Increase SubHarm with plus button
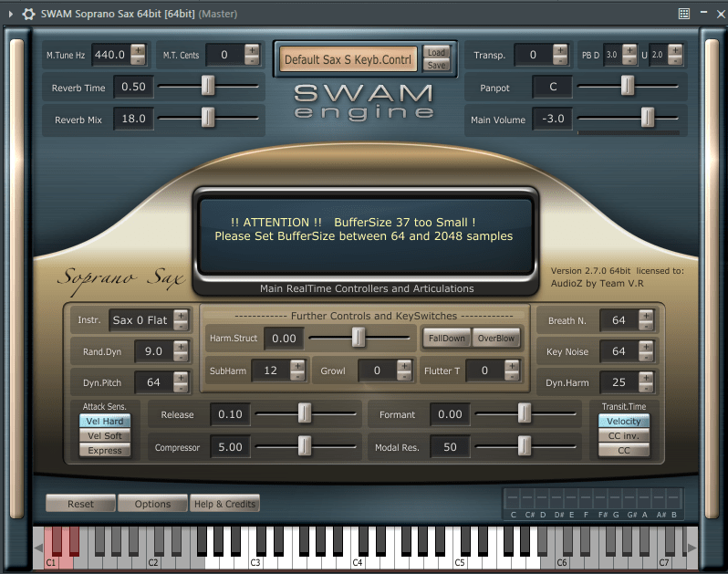The height and width of the screenshot is (574, 728). click(297, 365)
